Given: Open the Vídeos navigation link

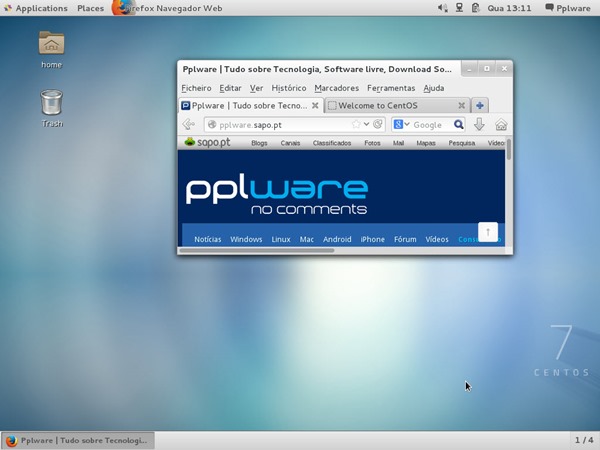Looking at the screenshot, I should click(x=437, y=240).
